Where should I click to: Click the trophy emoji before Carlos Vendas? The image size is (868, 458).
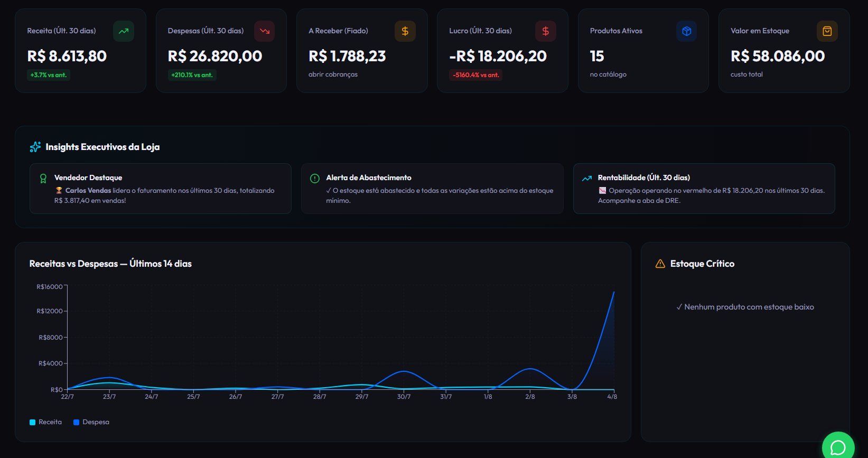tap(59, 191)
